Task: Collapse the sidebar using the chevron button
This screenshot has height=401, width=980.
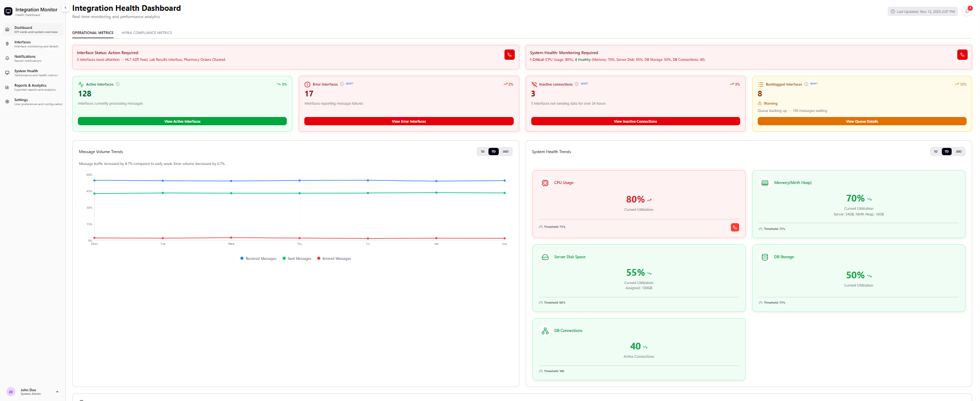Action: (x=66, y=8)
